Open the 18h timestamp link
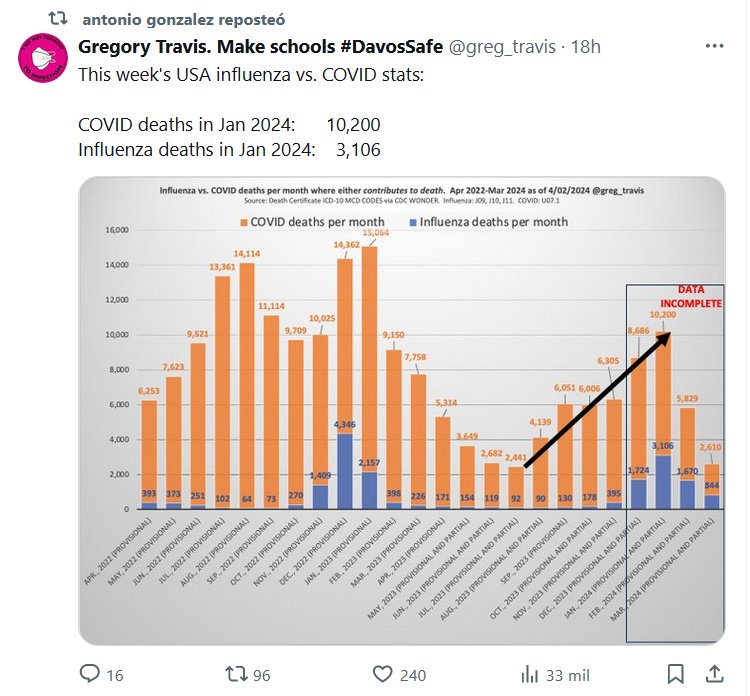This screenshot has width=750, height=696. (586, 46)
